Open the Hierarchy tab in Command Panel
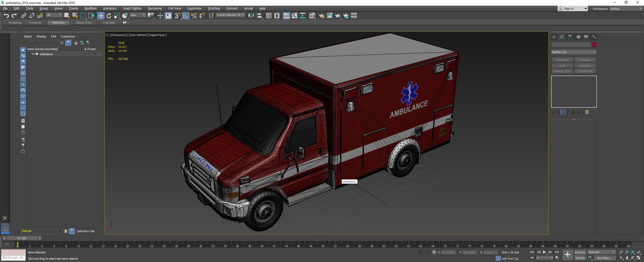The height and width of the screenshot is (262, 644). point(570,37)
